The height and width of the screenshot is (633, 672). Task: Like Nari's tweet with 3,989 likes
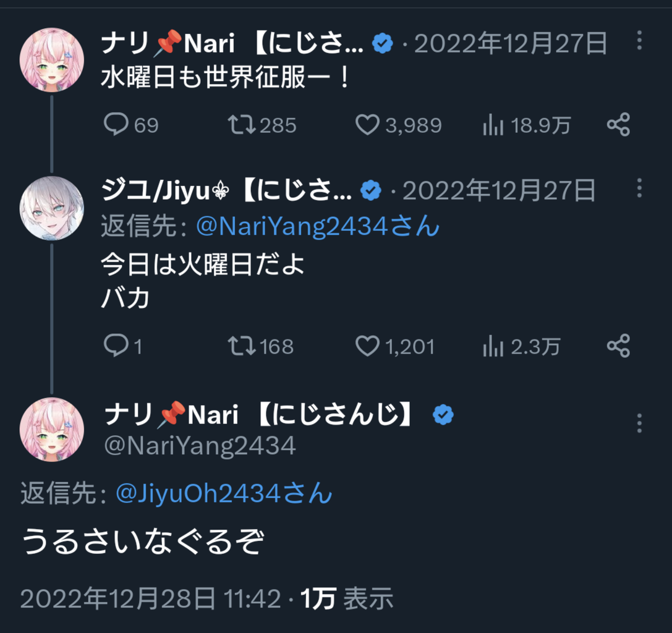(399, 125)
